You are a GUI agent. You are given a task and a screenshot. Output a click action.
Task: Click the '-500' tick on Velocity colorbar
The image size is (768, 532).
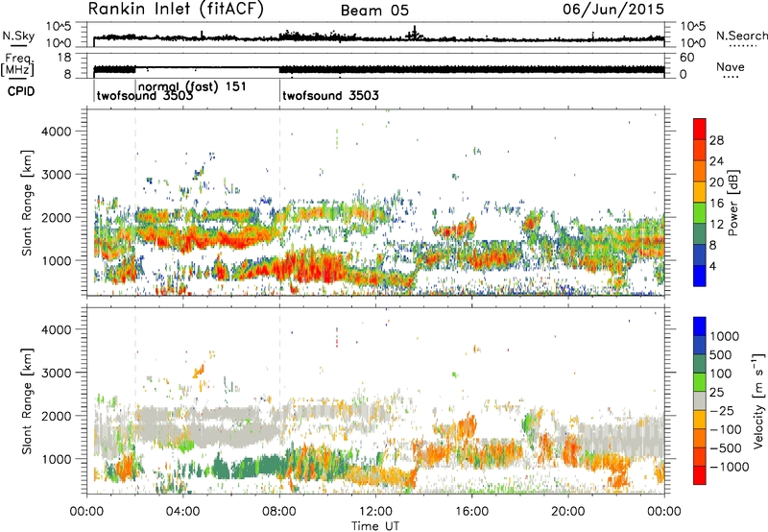click(x=726, y=447)
